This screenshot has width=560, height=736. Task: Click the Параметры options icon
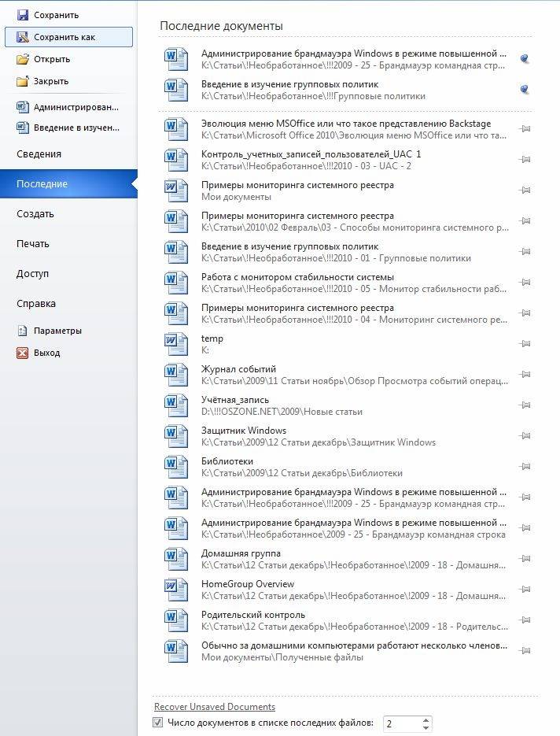coord(22,331)
